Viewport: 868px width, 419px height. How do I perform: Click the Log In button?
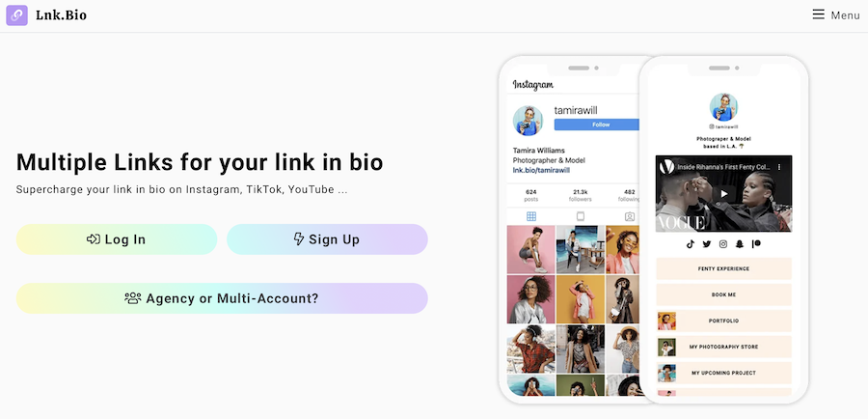coord(117,239)
